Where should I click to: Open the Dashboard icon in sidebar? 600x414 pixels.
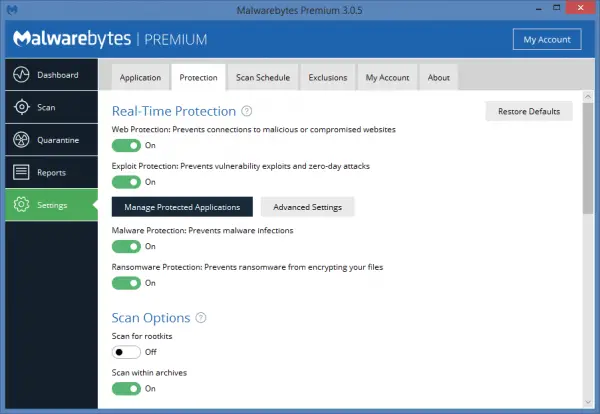click(22, 75)
